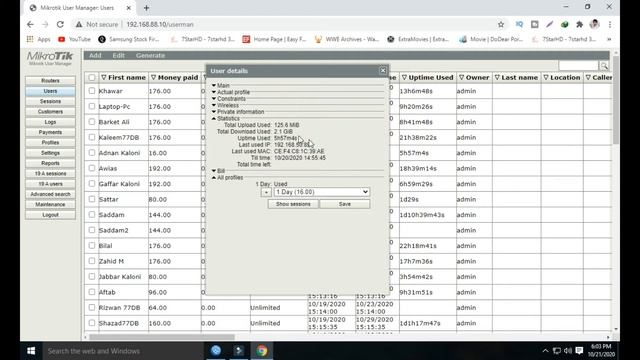Open the volume control in the system tray
The image size is (640, 360).
click(x=568, y=351)
